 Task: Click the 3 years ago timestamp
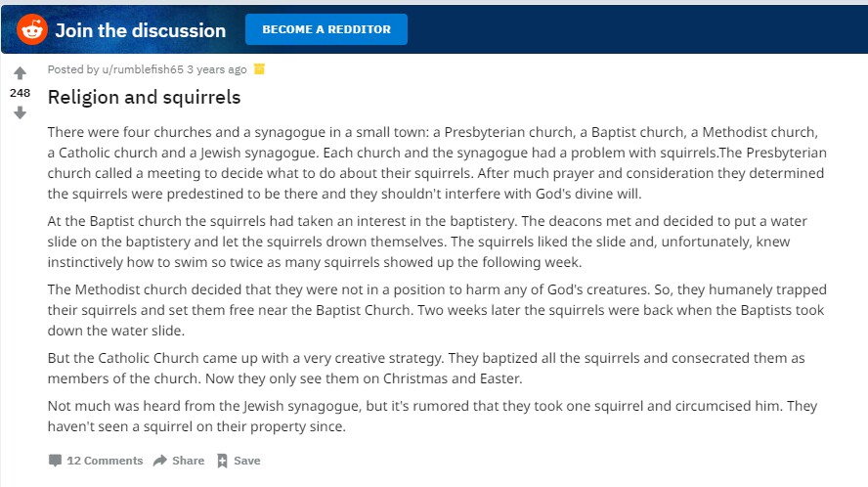point(216,69)
